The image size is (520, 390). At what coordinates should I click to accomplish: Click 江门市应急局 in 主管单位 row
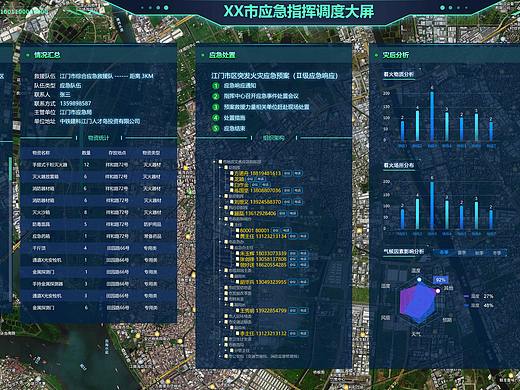tap(76, 112)
